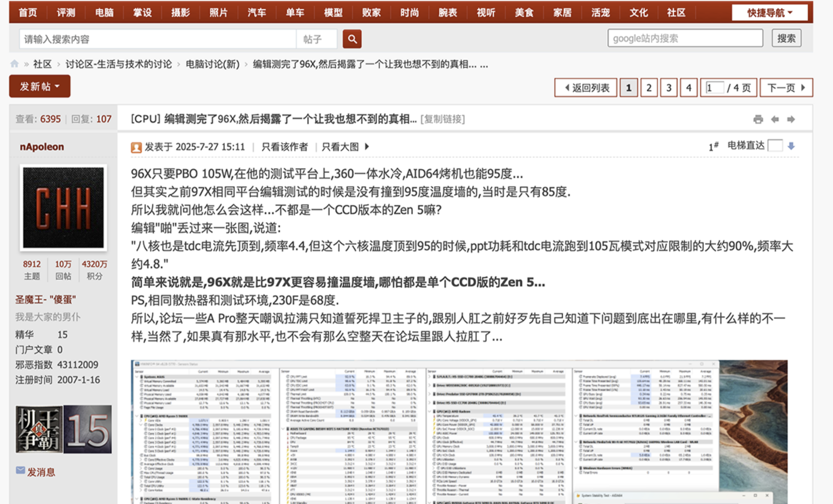Open the 摄影 nav item
Viewport: 833px width, 504px height.
point(180,13)
